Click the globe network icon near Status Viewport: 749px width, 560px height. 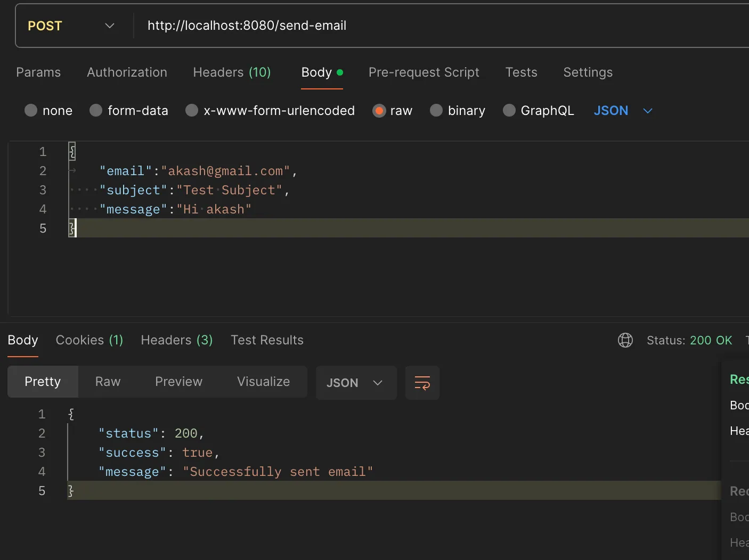coord(625,340)
